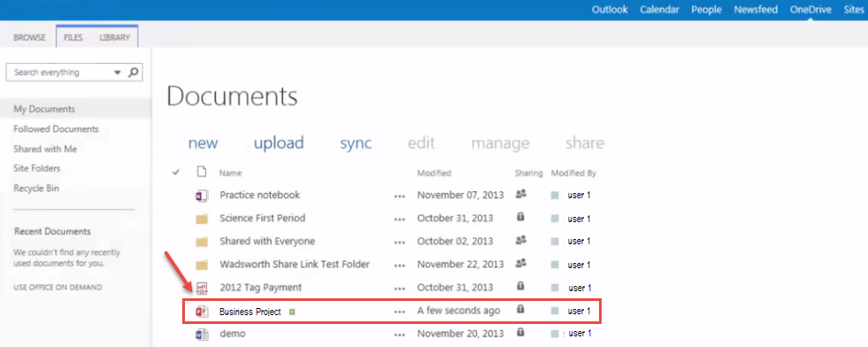The image size is (868, 347).
Task: Click user 1 presence square for Business Project
Action: tap(555, 312)
